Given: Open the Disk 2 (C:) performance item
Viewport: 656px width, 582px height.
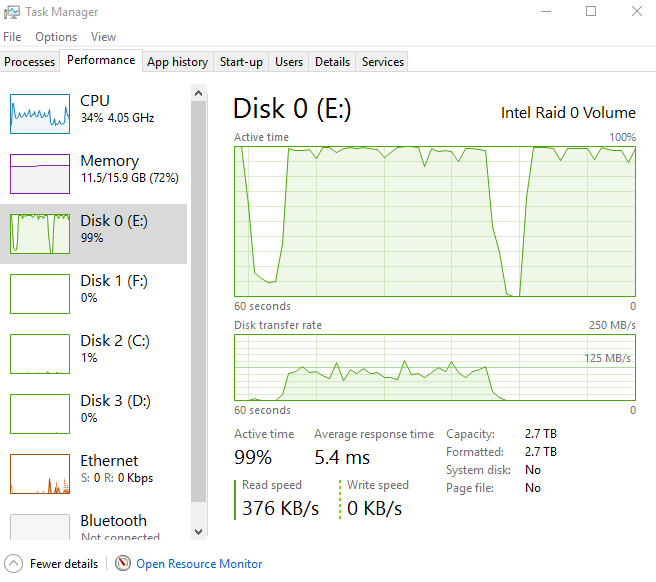Looking at the screenshot, I should pyautogui.click(x=97, y=349).
